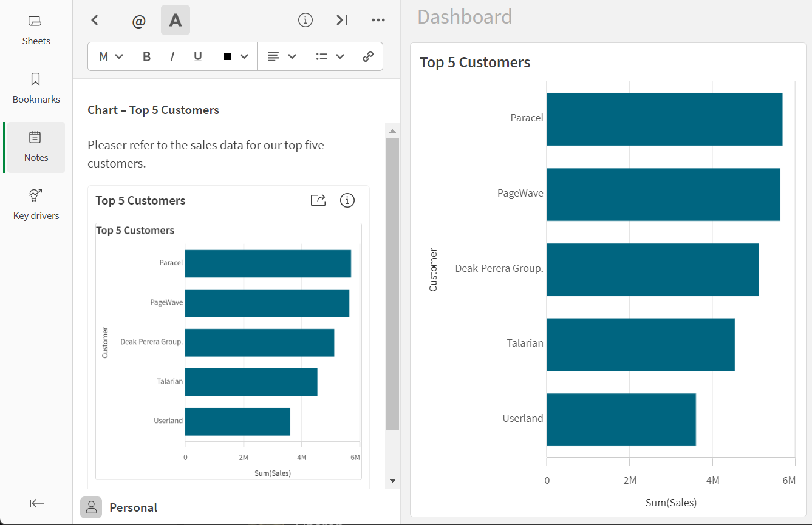Toggle the text formatting toolbar (A)
The height and width of the screenshot is (525, 812).
point(176,20)
